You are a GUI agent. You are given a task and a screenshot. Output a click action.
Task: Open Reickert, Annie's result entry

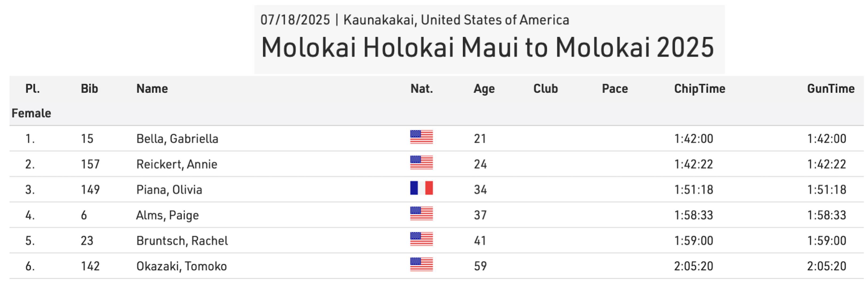tap(177, 164)
